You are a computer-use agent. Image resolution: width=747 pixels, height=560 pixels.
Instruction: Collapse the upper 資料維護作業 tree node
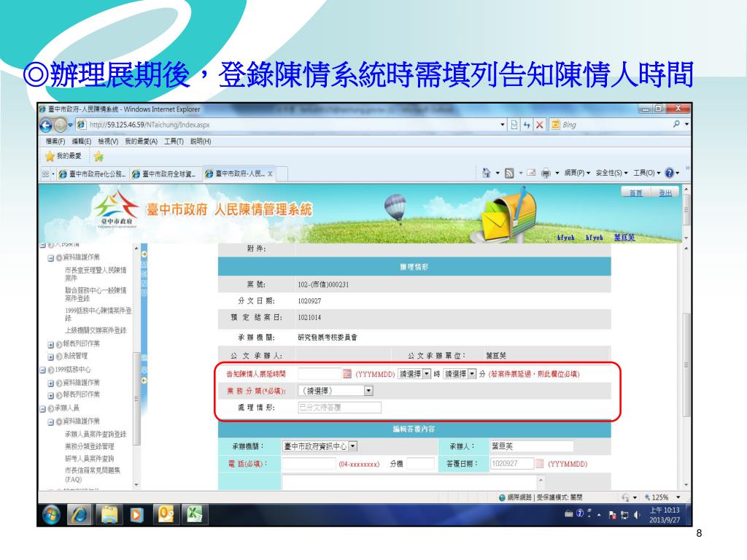point(50,258)
